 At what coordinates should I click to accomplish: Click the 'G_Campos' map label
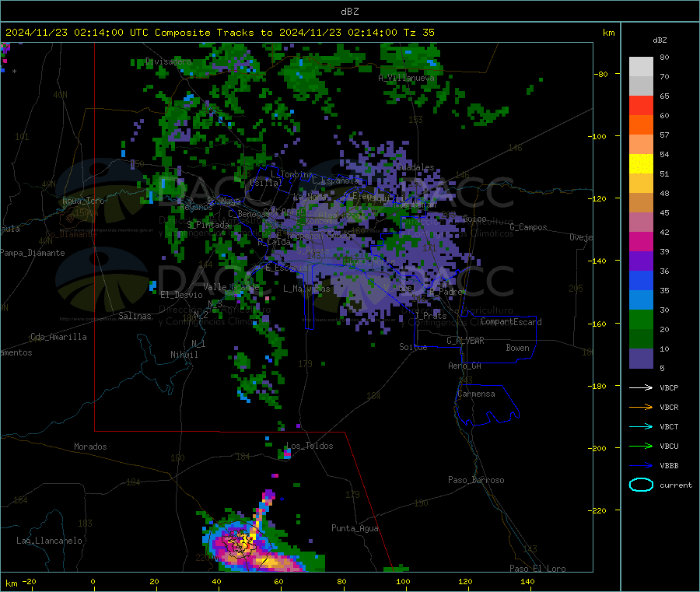[528, 227]
